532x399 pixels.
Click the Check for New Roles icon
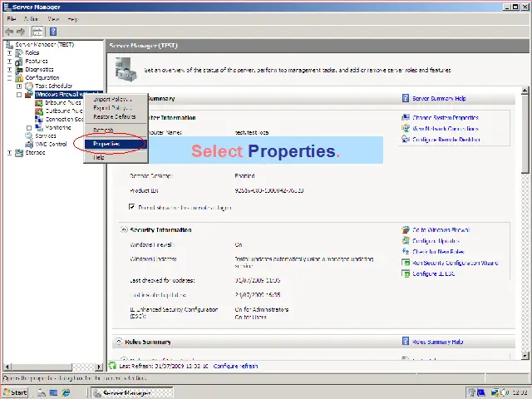click(406, 251)
